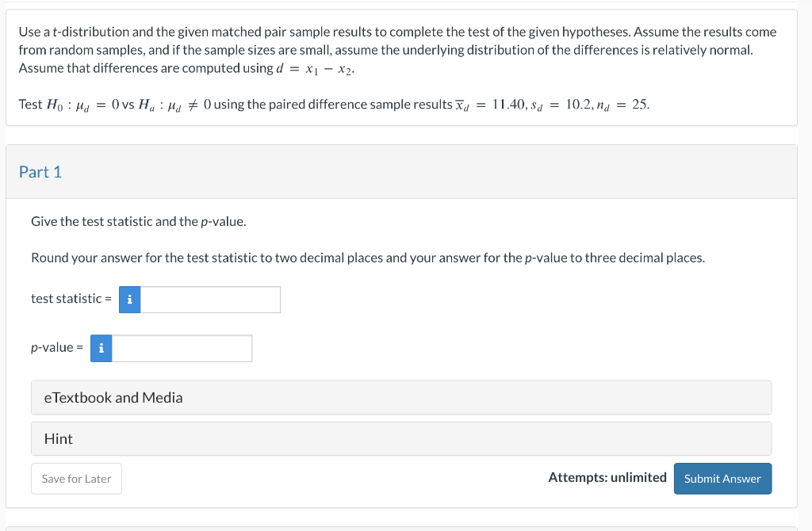Click the i marker on the second answer field
Screen dimensions: 812x531
[x=101, y=348]
